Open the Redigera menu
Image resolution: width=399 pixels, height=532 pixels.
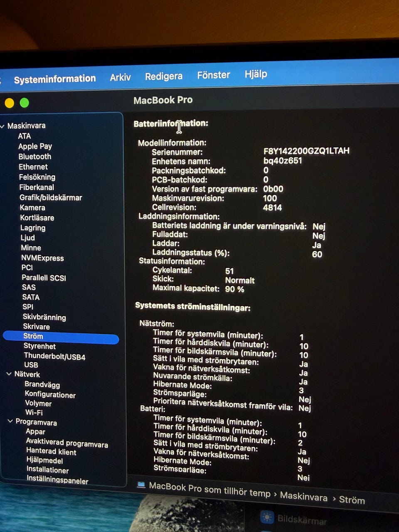[x=164, y=76]
